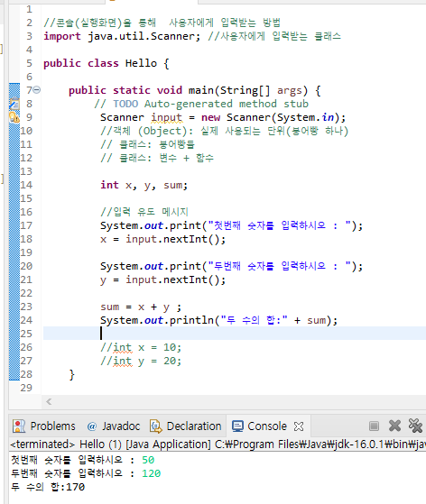The height and width of the screenshot is (504, 426).
Task: Click 'import' keyword on line 3
Action: 62,36
